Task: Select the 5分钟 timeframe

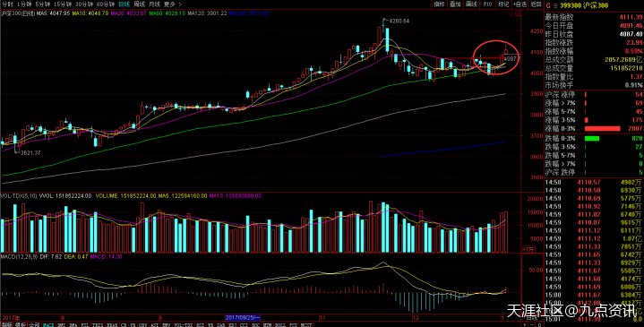Action: pos(42,4)
